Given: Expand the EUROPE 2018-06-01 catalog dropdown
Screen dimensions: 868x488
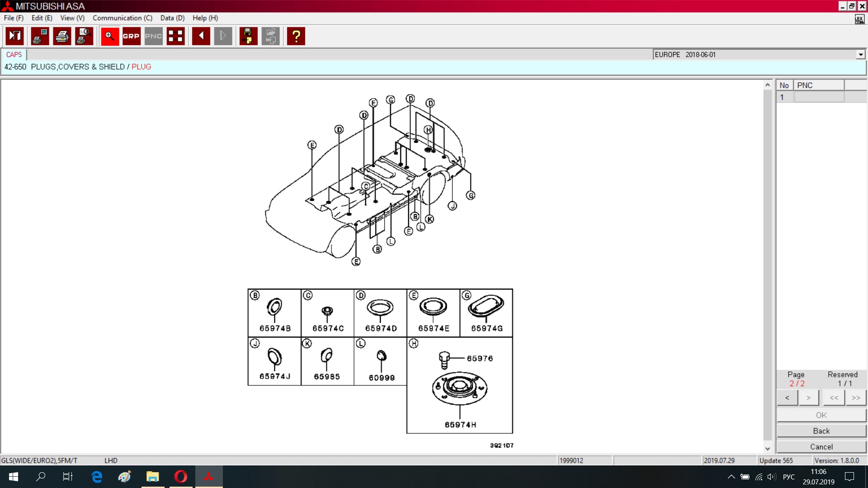Looking at the screenshot, I should [x=860, y=55].
